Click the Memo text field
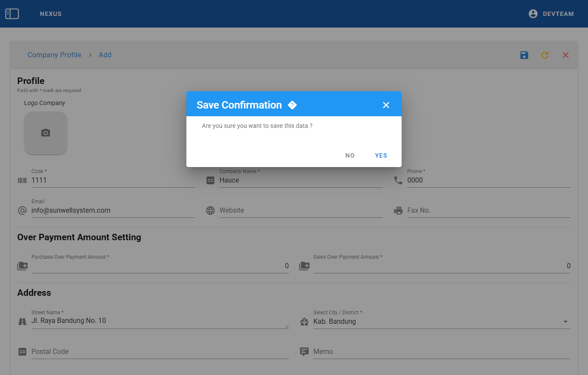This screenshot has height=375, width=588. click(441, 352)
